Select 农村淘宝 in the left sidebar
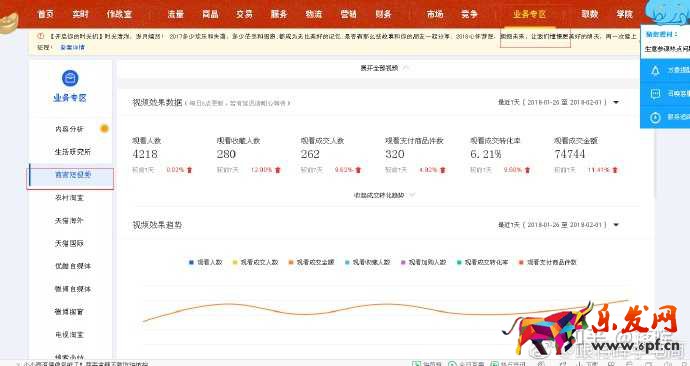The width and height of the screenshot is (690, 366). coord(69,198)
